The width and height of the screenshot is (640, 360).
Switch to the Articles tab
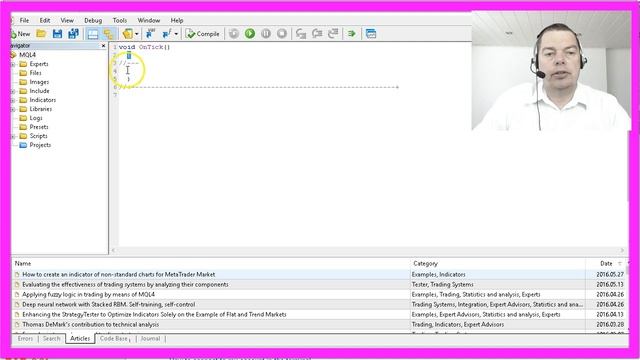pos(80,339)
